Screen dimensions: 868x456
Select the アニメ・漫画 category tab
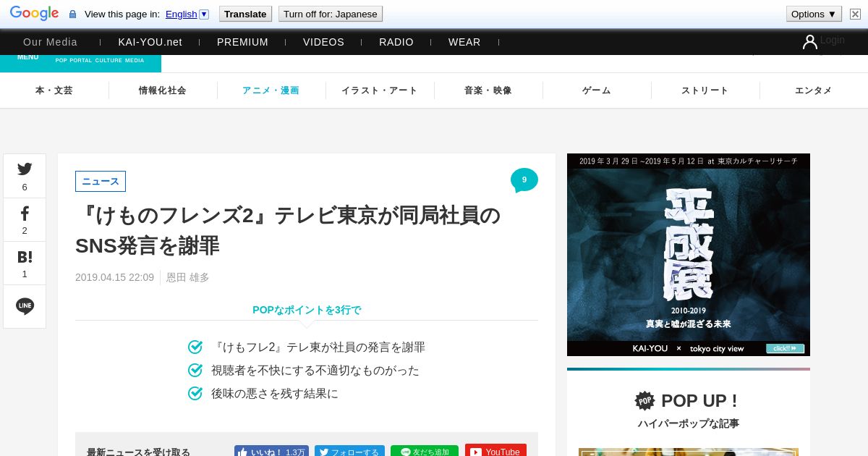coord(271,90)
